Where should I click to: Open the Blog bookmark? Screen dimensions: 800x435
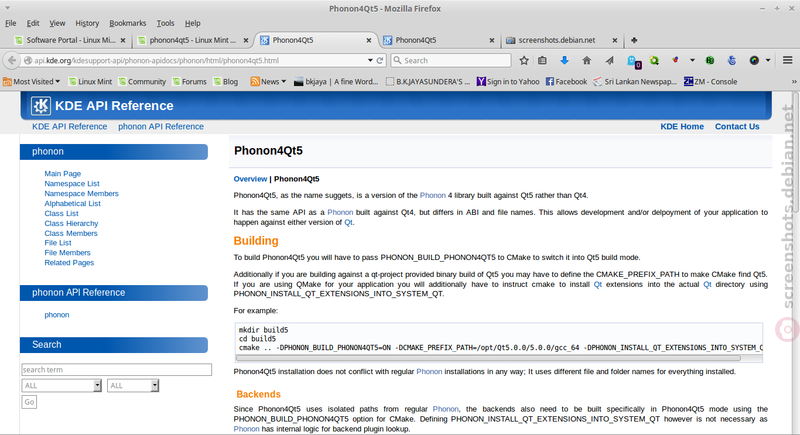pos(226,82)
